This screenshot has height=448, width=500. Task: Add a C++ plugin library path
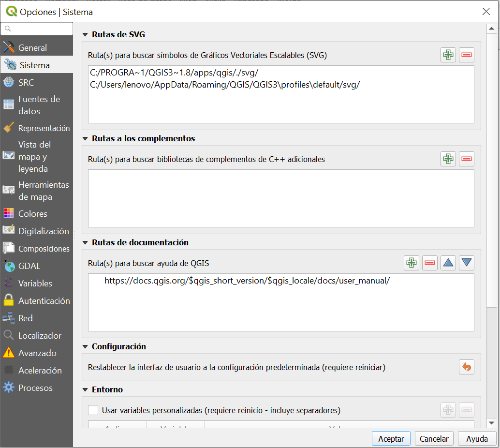click(448, 159)
